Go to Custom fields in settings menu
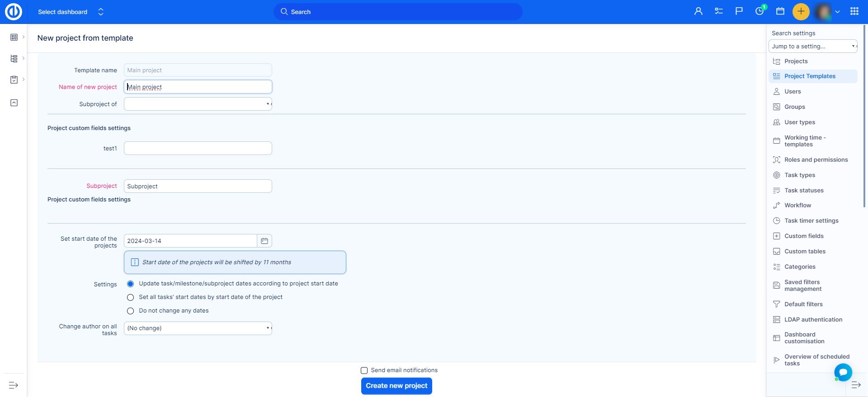Screen dimensions: 868x397 (x=804, y=236)
